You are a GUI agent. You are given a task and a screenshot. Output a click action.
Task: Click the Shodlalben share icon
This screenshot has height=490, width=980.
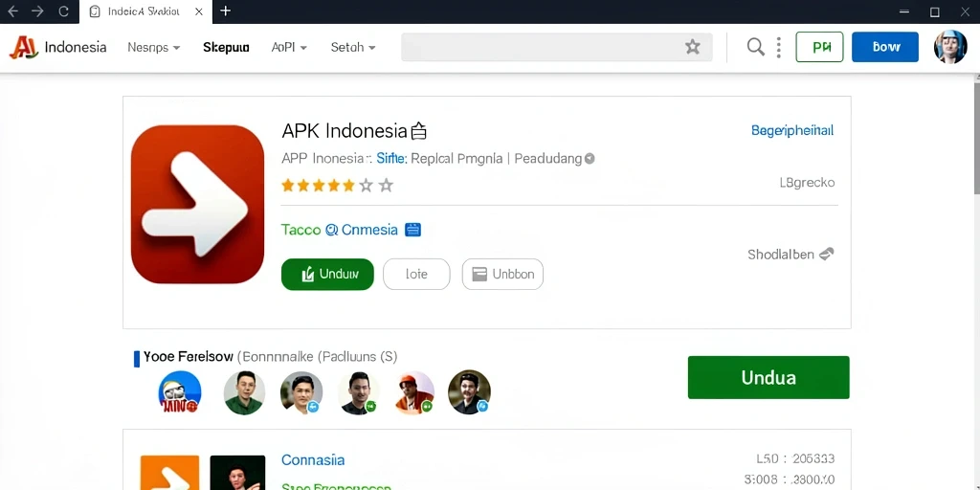826,255
